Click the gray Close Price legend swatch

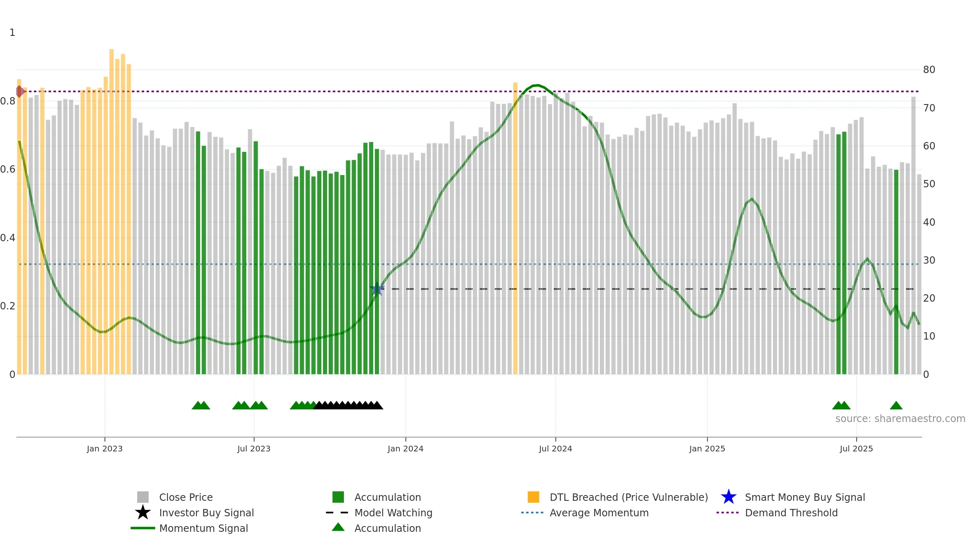143,497
